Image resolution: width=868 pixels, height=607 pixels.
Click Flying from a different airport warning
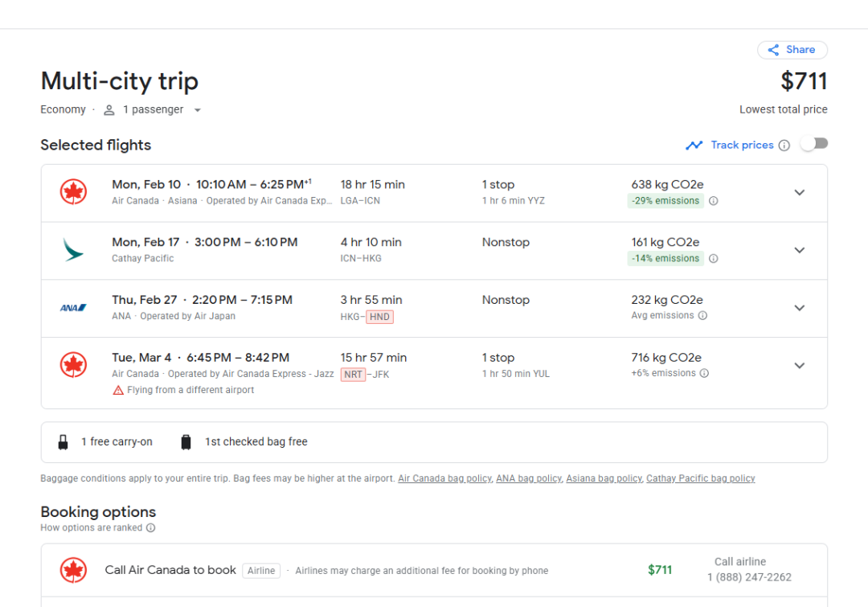(x=190, y=390)
